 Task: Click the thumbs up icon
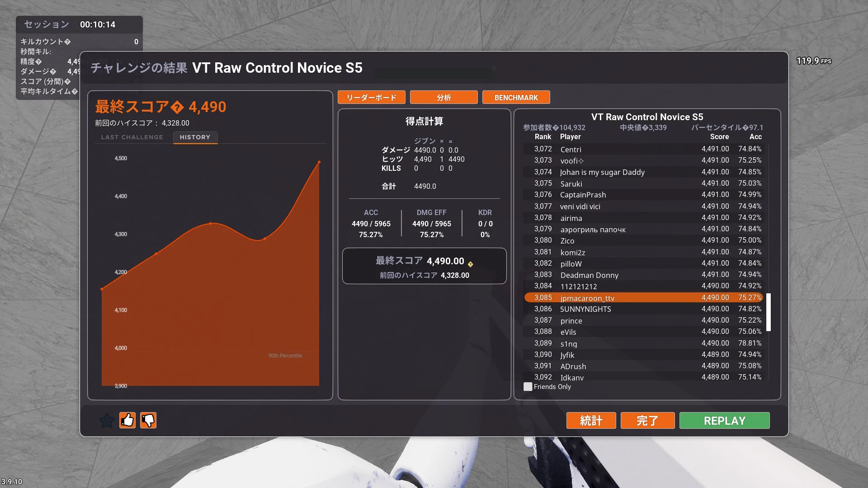tap(127, 420)
